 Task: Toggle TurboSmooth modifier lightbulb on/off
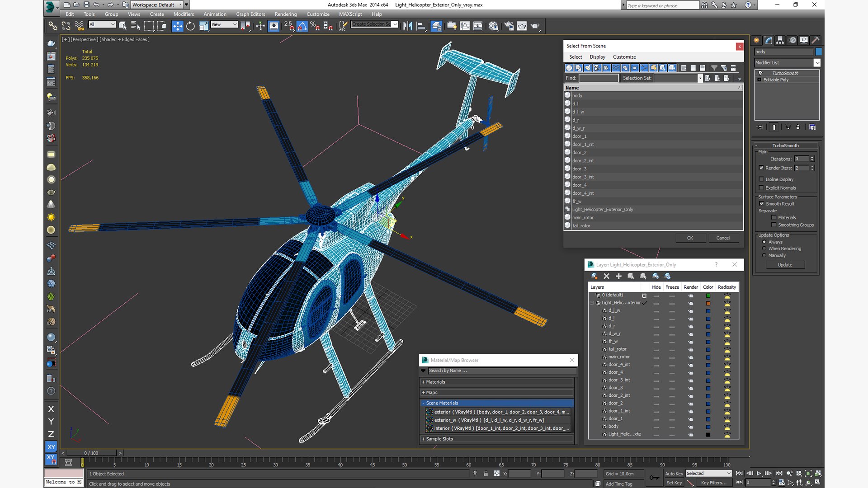(760, 73)
